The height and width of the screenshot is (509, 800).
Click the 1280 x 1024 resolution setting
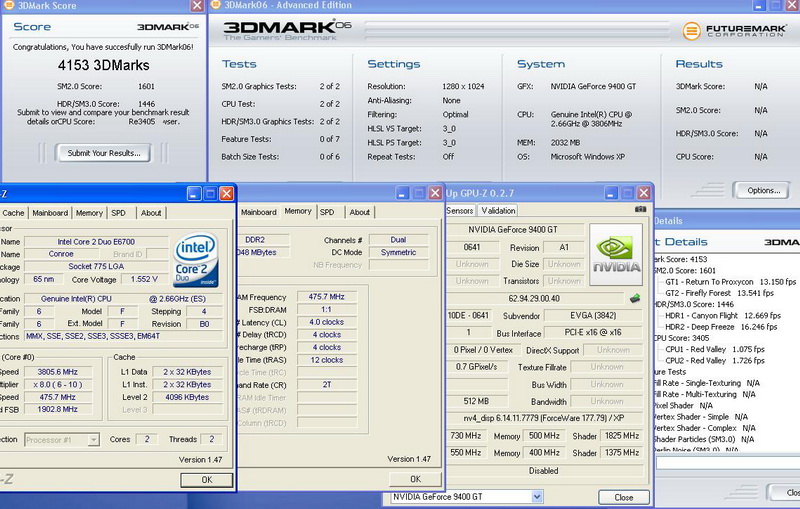click(x=463, y=86)
